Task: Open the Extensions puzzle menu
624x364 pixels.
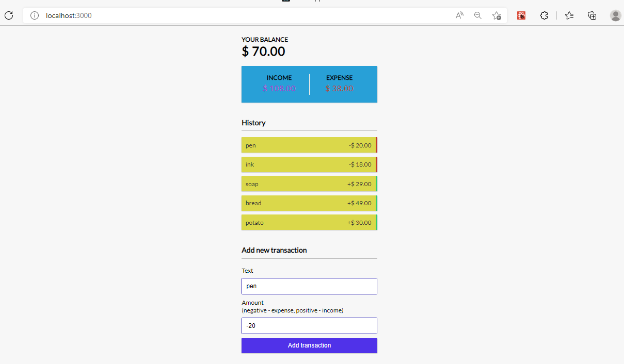Action: pyautogui.click(x=544, y=15)
